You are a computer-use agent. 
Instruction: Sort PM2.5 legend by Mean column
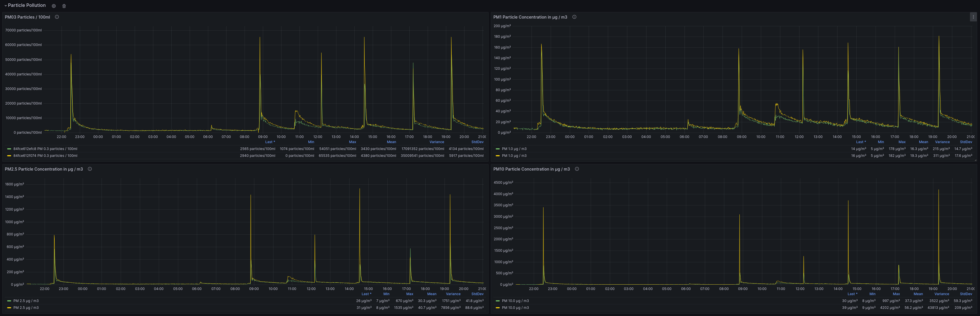(432, 294)
